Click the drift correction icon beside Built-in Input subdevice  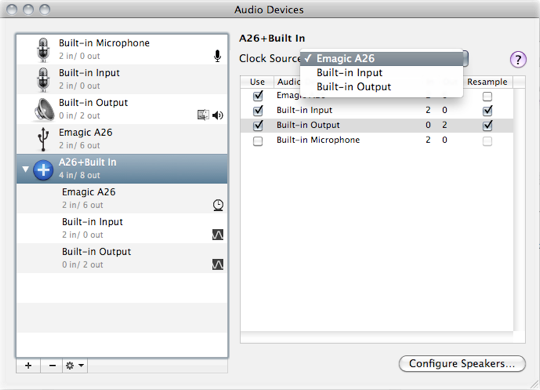point(218,235)
